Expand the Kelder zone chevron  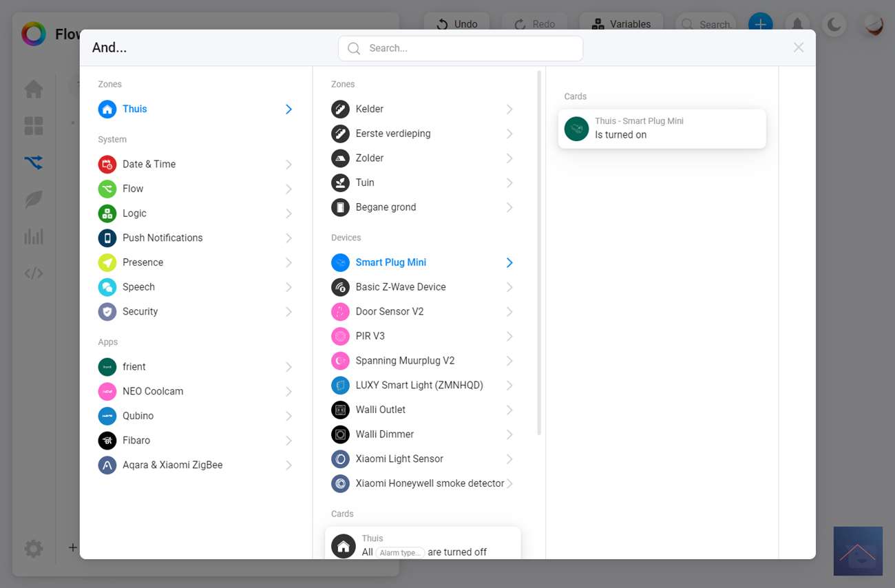pyautogui.click(x=509, y=109)
